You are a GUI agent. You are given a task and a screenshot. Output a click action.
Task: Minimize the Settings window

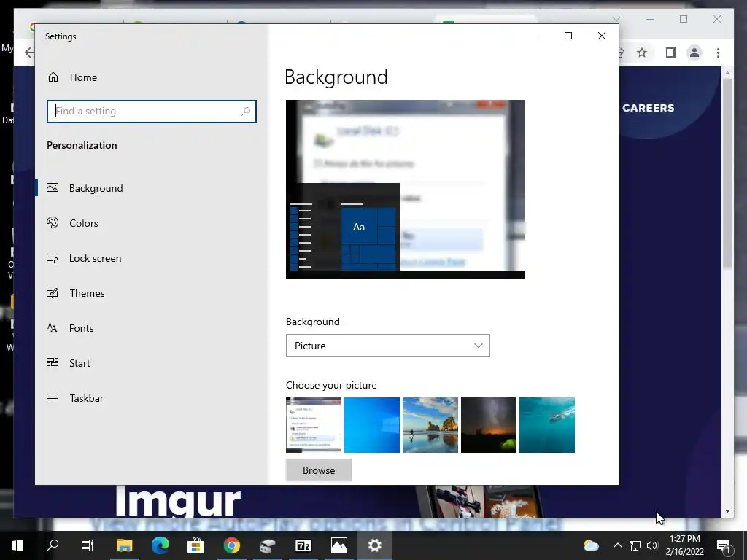tap(535, 36)
